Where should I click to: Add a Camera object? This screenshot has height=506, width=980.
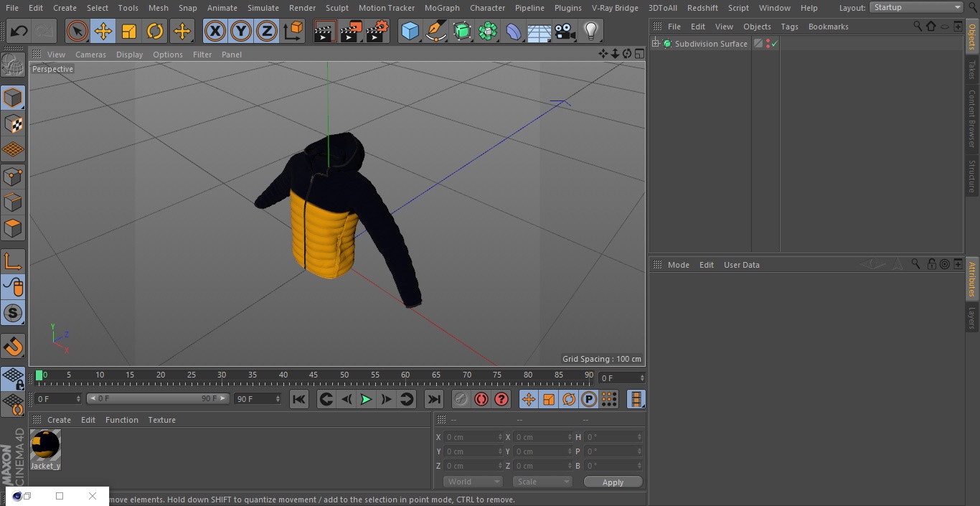click(x=565, y=32)
